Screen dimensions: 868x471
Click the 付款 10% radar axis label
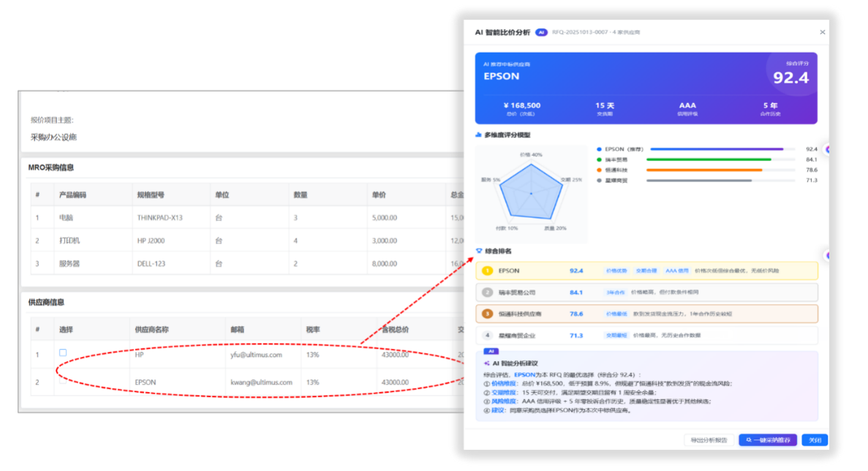pyautogui.click(x=507, y=228)
